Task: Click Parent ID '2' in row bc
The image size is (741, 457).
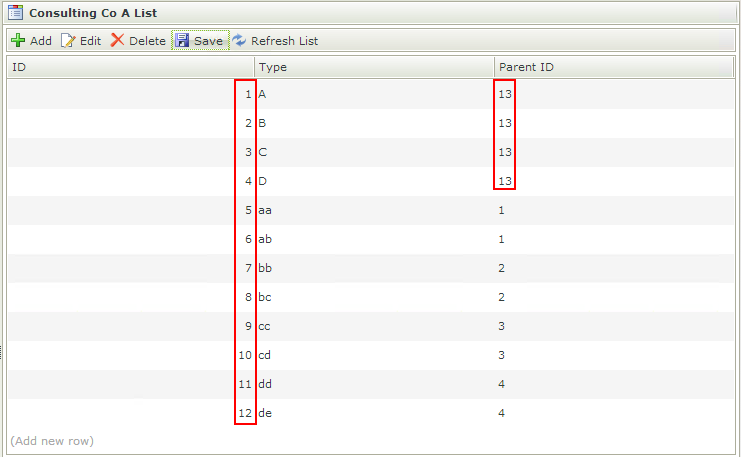Action: [x=501, y=297]
